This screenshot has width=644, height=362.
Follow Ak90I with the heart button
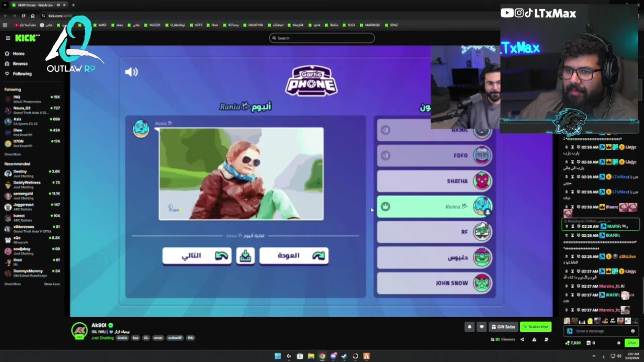(481, 327)
